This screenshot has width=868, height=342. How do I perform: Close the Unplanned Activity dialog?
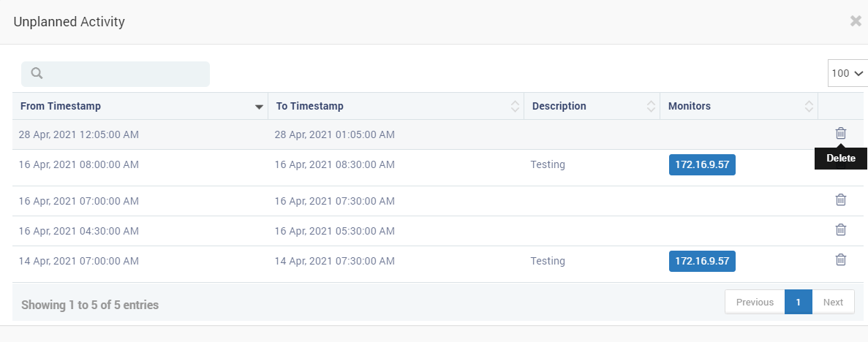[856, 21]
